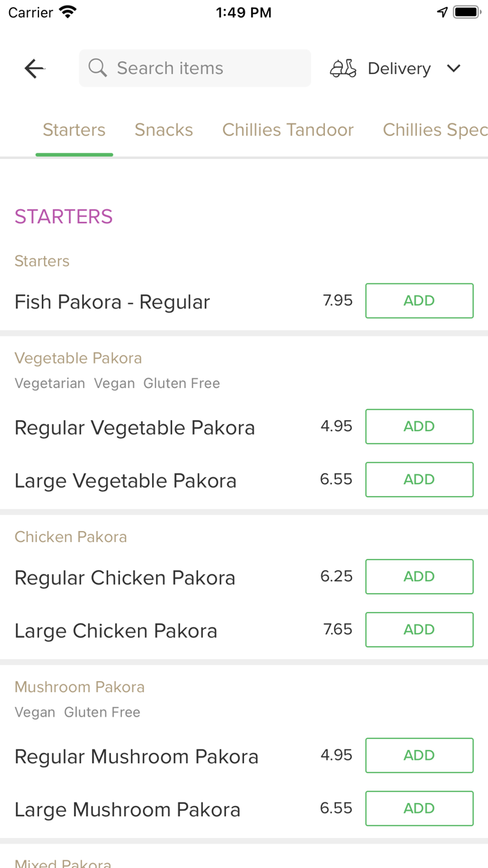Tap the Delivery mode label
Screen dimensions: 488x868
(399, 68)
